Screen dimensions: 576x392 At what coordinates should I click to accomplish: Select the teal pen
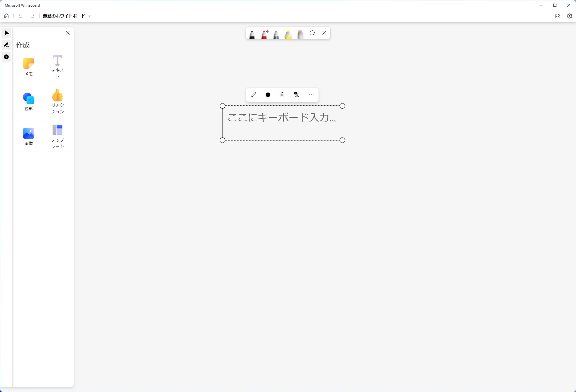click(276, 34)
